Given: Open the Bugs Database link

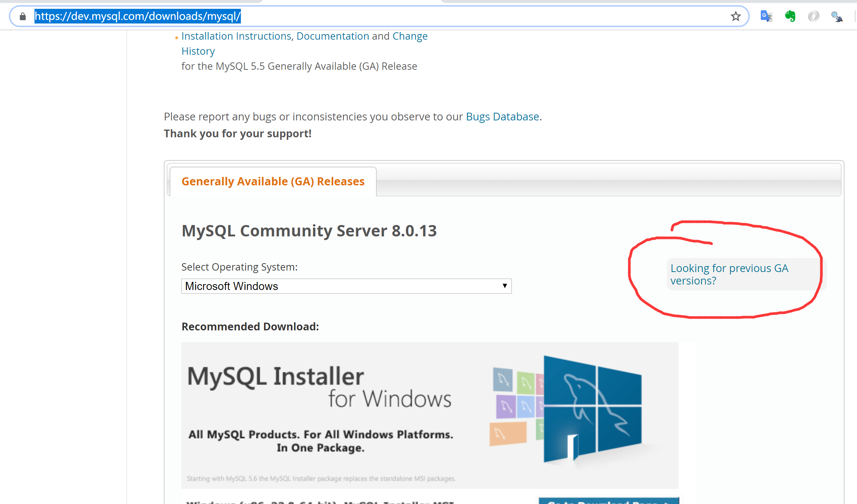Looking at the screenshot, I should 502,116.
